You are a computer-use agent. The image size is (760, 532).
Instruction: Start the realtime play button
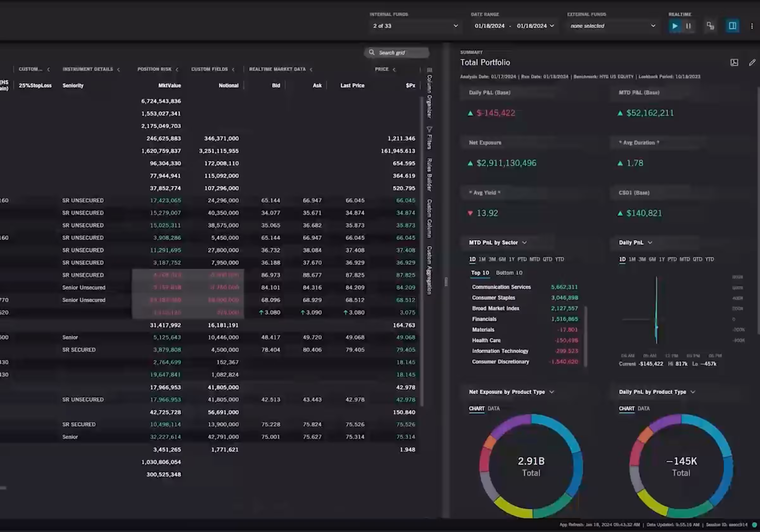coord(674,26)
